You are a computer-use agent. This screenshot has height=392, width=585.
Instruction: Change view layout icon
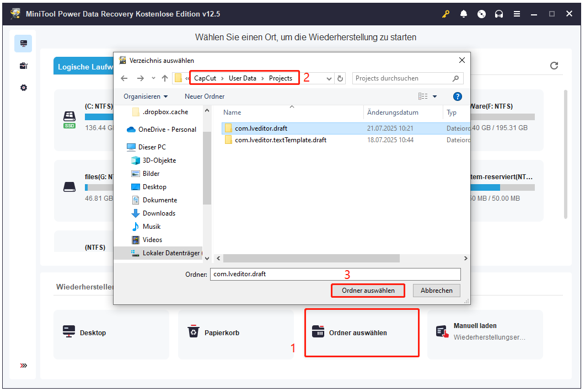tap(423, 96)
